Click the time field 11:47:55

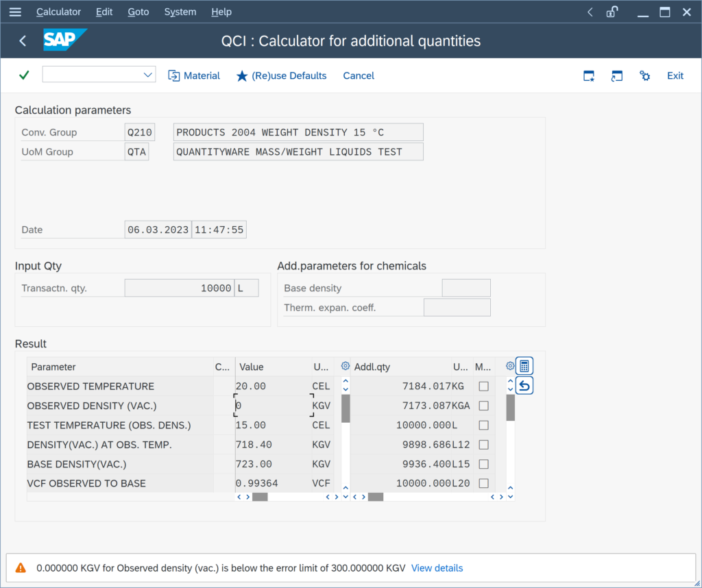(x=219, y=230)
